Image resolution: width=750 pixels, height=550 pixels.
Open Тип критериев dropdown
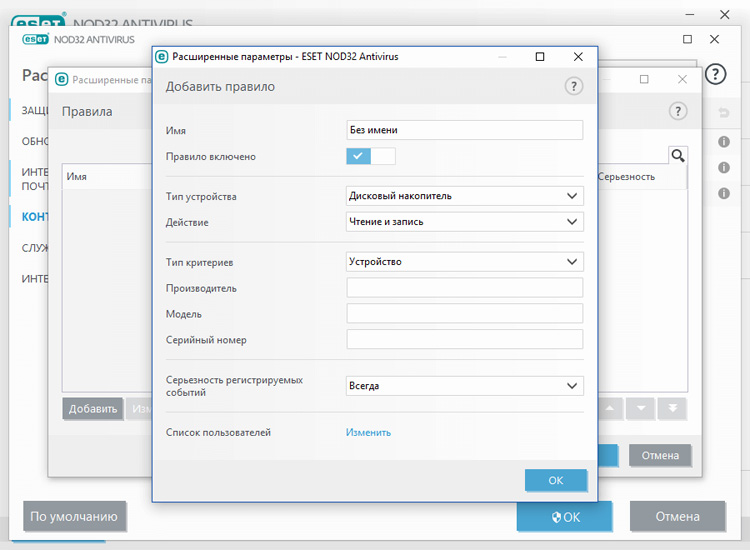pos(464,262)
